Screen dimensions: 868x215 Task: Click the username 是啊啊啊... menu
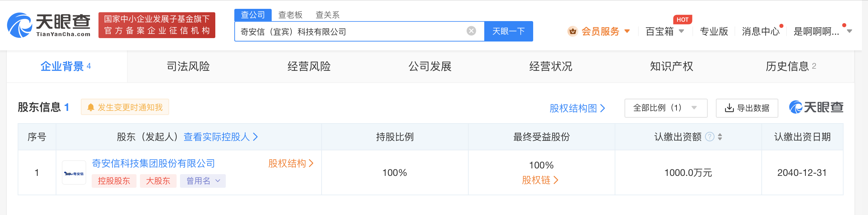coord(816,31)
